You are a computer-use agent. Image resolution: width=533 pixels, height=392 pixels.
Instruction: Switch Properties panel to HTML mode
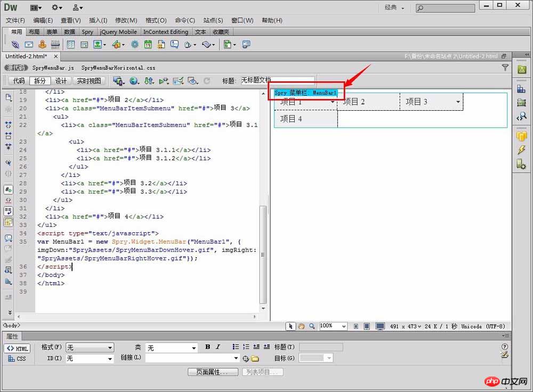point(18,348)
